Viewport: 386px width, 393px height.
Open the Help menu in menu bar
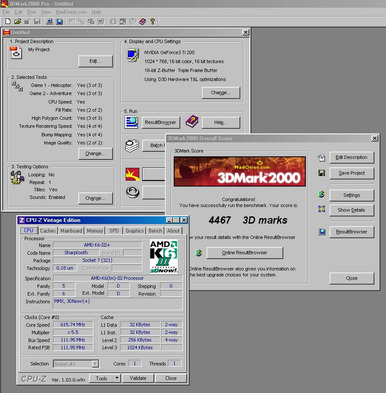point(96,12)
